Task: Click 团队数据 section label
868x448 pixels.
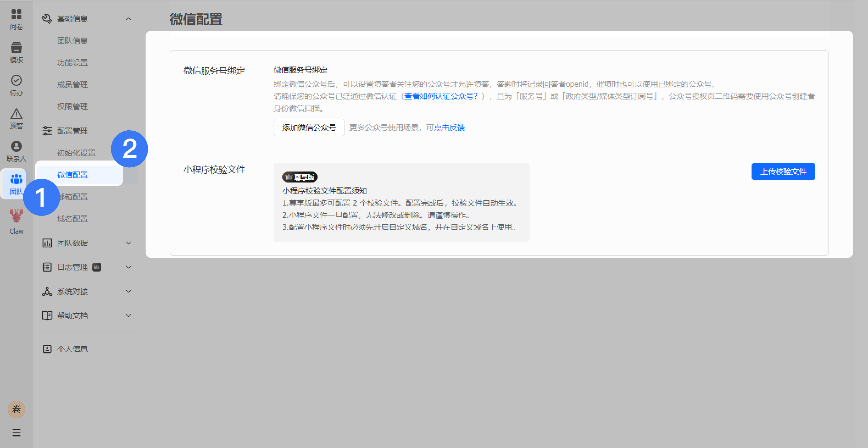Action: 72,243
